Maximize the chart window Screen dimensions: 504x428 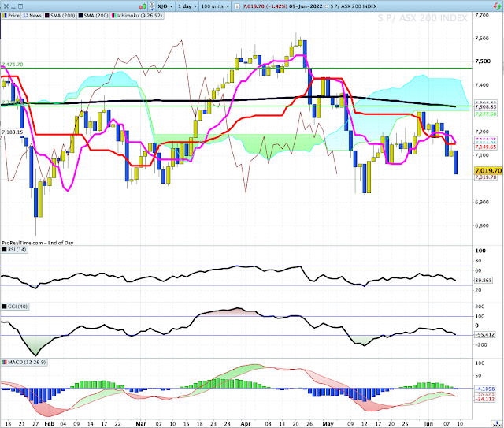(x=20, y=6)
